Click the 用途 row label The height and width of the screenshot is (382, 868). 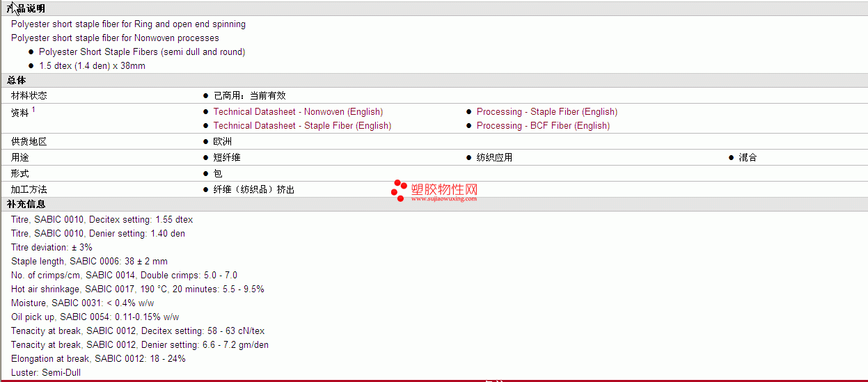tap(20, 157)
